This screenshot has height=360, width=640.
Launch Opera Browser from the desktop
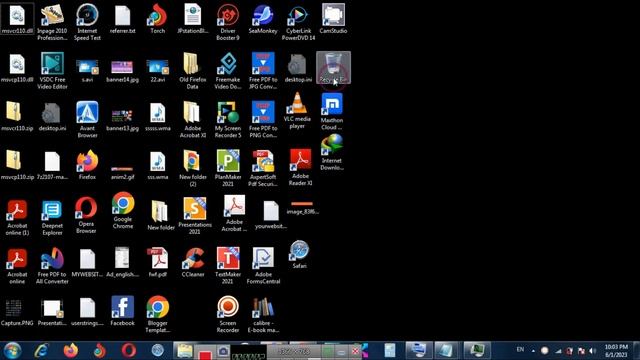point(86,215)
